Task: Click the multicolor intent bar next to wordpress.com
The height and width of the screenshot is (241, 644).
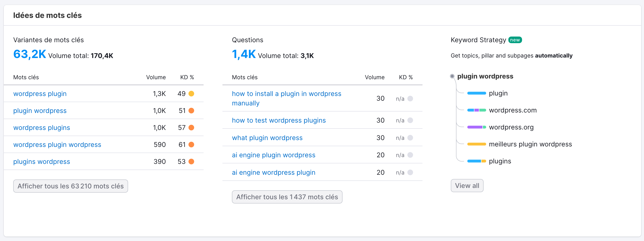Action: tap(477, 110)
